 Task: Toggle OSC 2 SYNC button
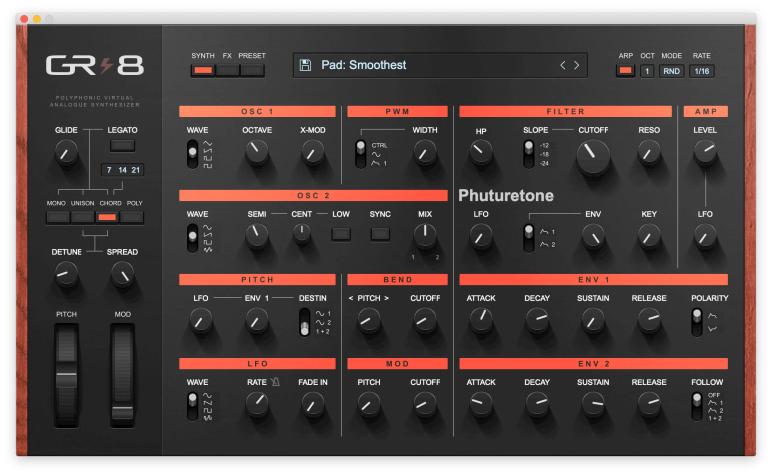[380, 234]
